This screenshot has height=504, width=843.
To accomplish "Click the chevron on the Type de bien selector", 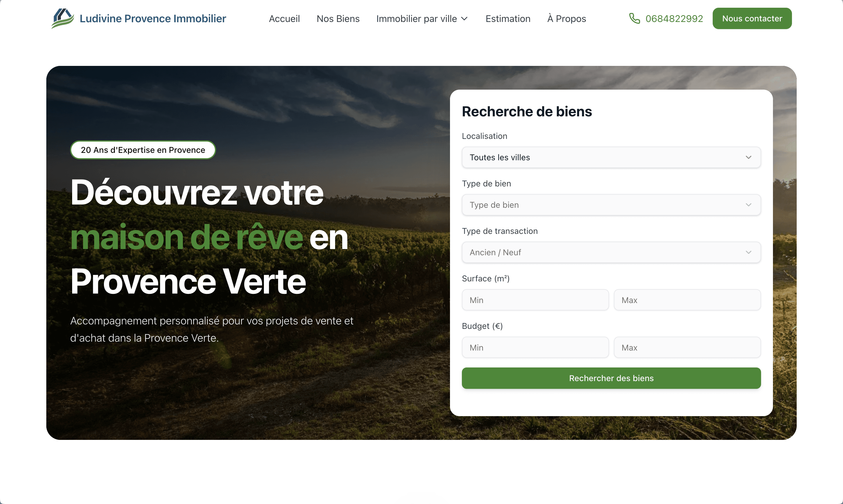I will pos(749,205).
